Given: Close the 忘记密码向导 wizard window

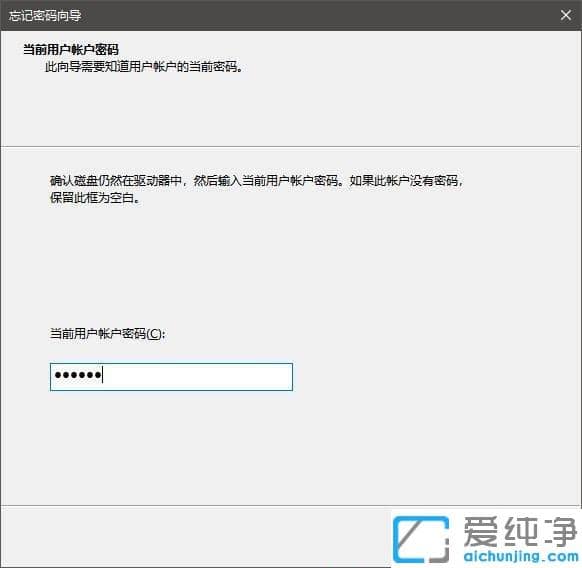Looking at the screenshot, I should click(566, 15).
